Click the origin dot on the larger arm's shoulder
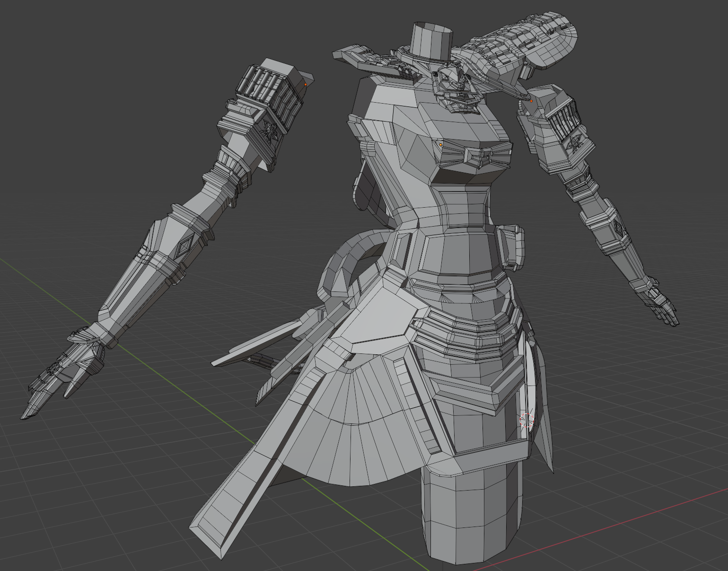 pyautogui.click(x=306, y=85)
